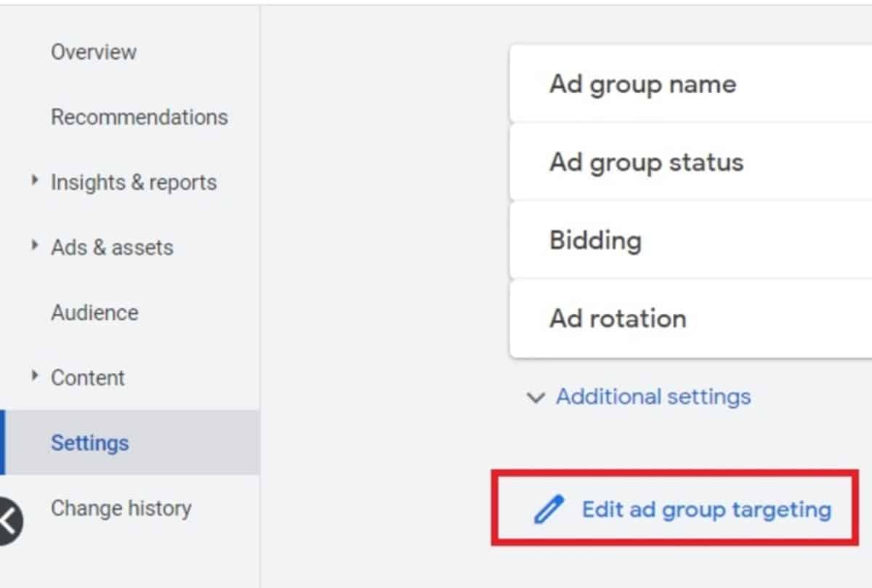872x588 pixels.
Task: Select the Audience sidebar item
Action: [x=94, y=313]
